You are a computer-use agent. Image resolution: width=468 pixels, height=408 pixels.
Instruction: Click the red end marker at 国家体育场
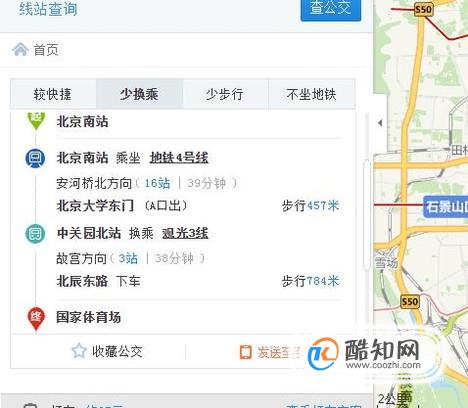[36, 318]
